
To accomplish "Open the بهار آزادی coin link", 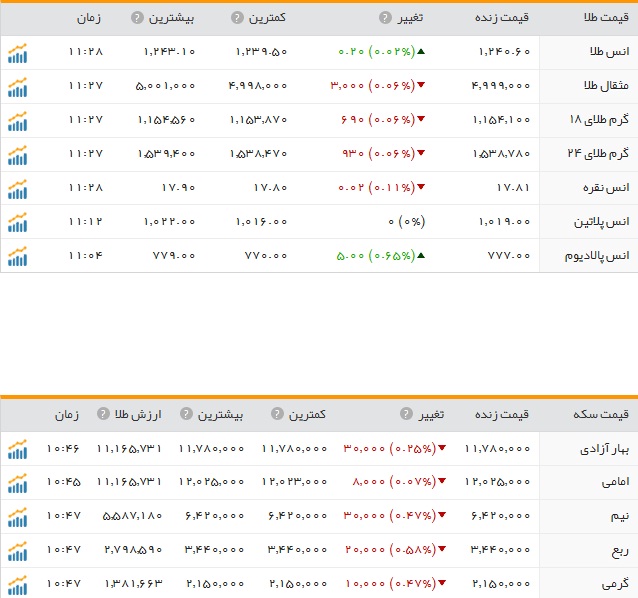I will tap(605, 449).
